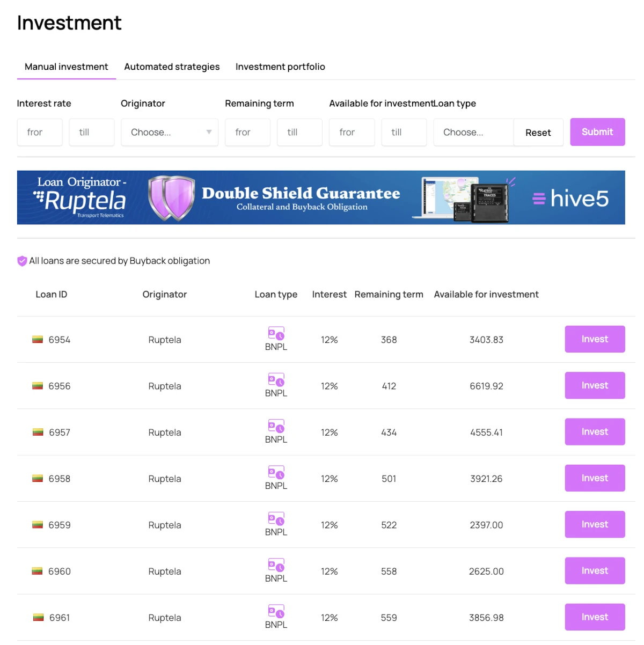Click available amount 2397.00
This screenshot has height=645, width=644.
486,525
